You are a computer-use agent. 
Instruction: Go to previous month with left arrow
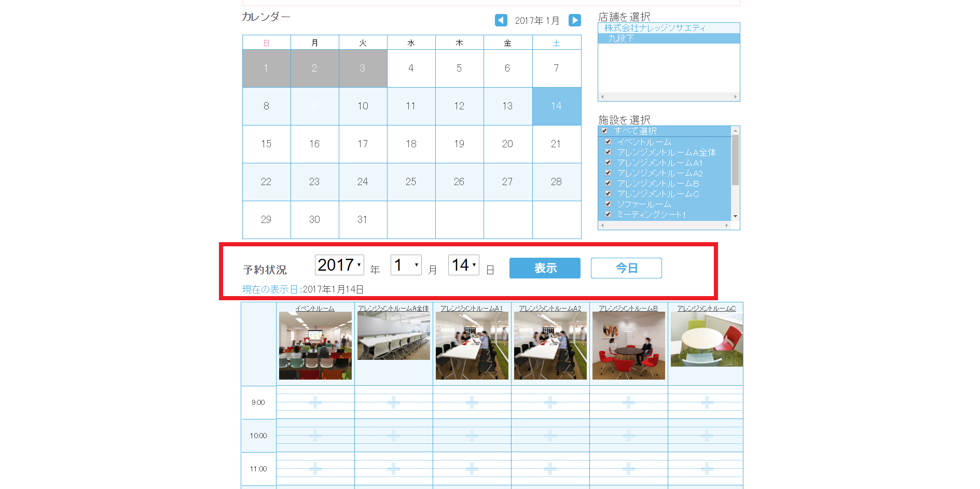pos(501,20)
